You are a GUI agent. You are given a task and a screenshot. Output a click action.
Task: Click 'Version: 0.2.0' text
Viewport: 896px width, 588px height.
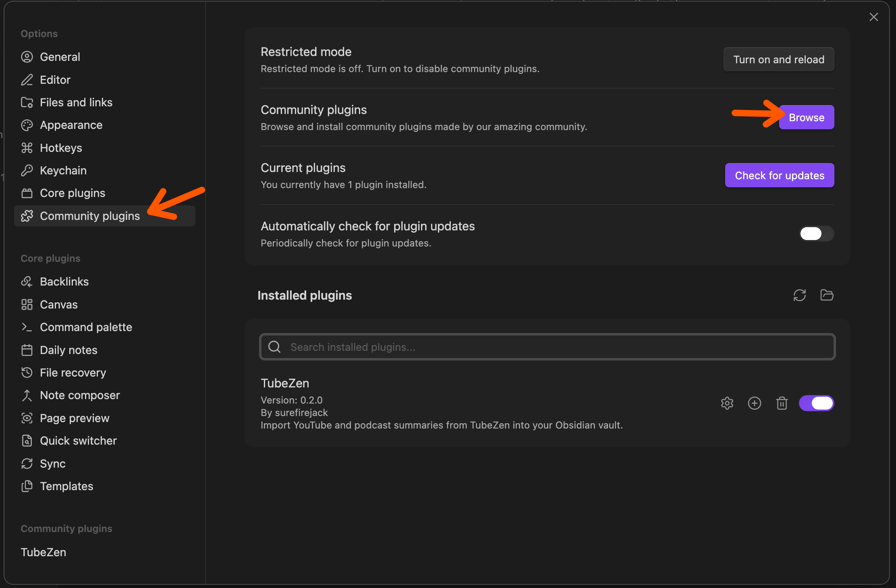click(292, 400)
